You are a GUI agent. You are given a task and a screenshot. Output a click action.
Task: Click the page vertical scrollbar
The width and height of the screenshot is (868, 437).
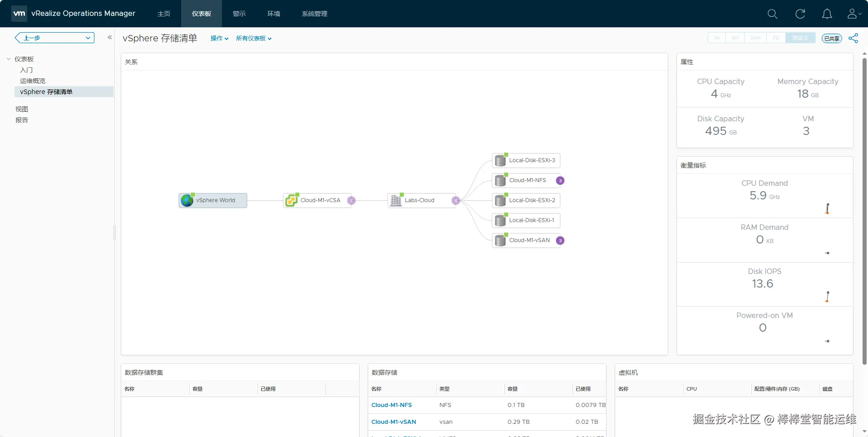click(864, 211)
